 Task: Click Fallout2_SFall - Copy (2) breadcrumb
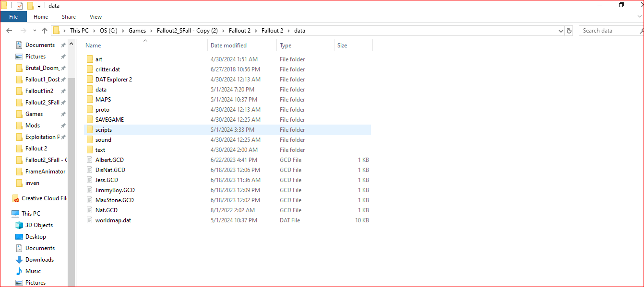click(x=187, y=31)
